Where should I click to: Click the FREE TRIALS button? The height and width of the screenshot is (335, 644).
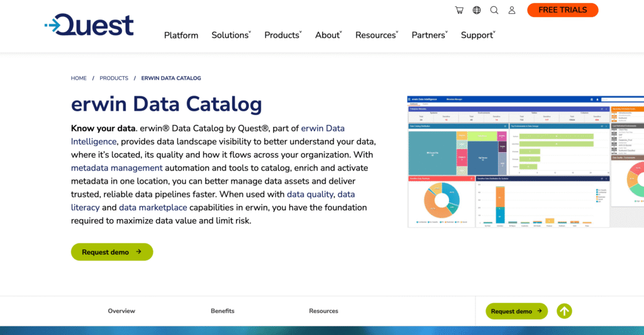point(563,10)
